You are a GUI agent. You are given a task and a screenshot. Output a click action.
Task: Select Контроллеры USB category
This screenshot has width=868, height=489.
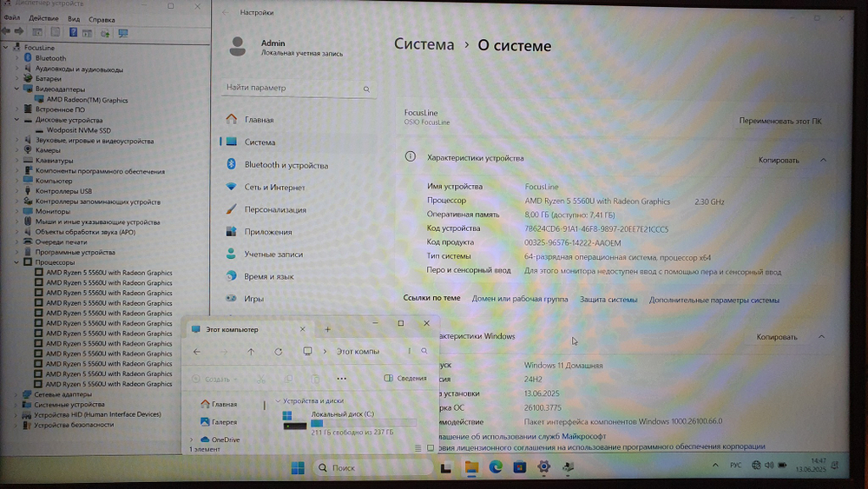(63, 191)
